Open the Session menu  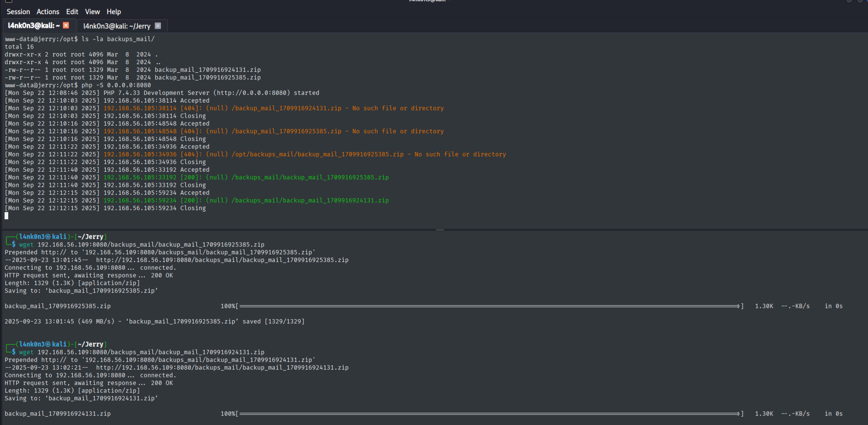18,12
